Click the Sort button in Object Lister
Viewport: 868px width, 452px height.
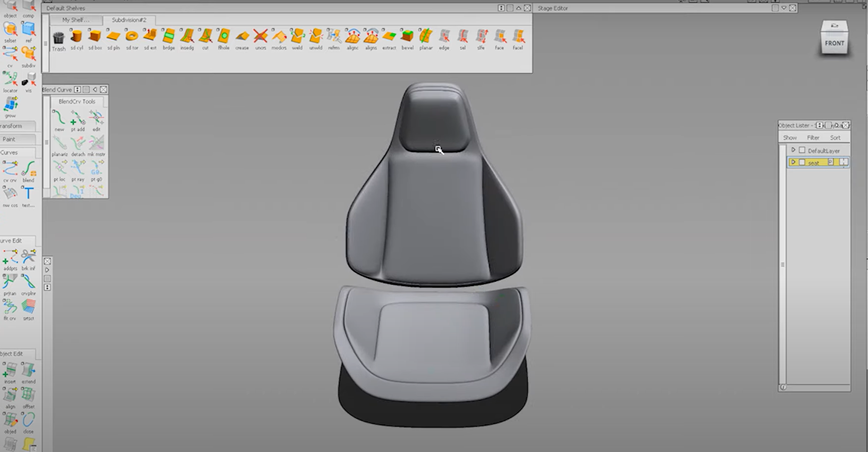836,138
